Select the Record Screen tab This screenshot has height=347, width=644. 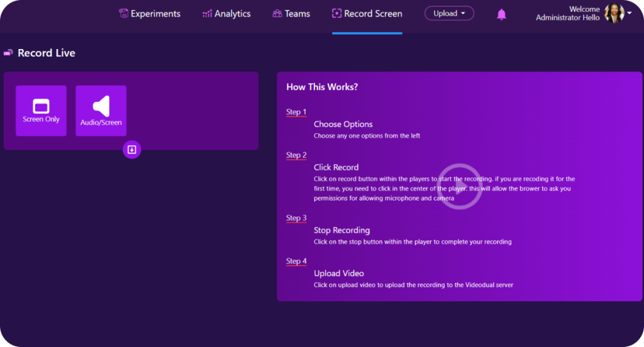367,14
